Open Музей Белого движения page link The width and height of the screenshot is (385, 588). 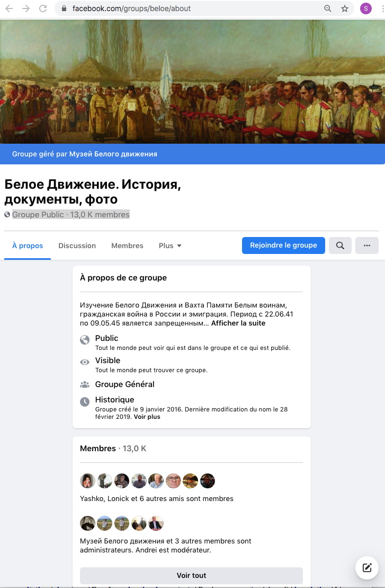click(x=113, y=154)
